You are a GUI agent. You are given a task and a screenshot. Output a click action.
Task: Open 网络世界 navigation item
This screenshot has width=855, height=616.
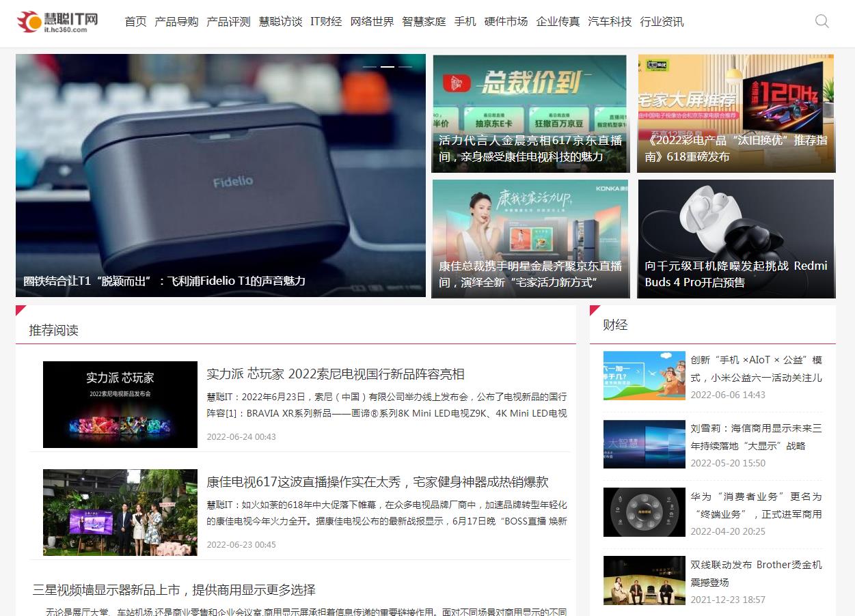tap(372, 22)
